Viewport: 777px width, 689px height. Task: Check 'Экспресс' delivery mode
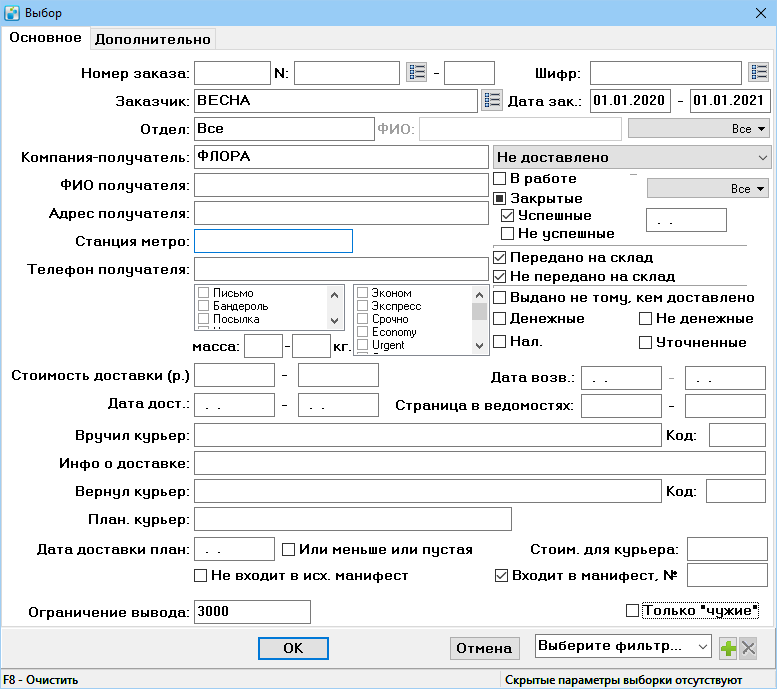click(362, 305)
